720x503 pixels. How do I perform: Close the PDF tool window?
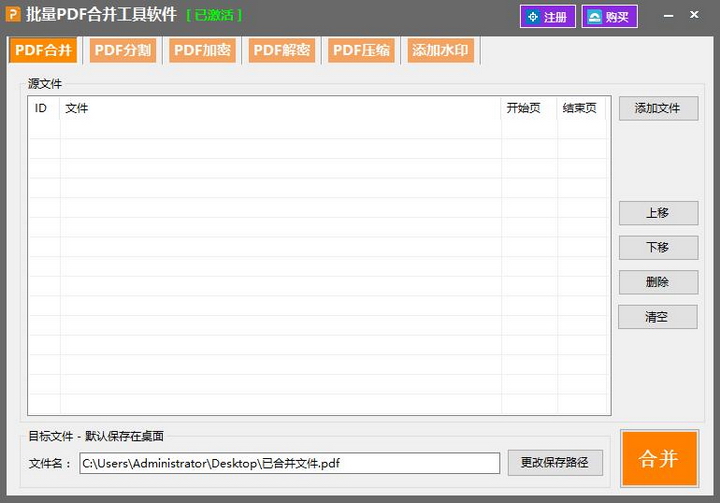click(694, 15)
